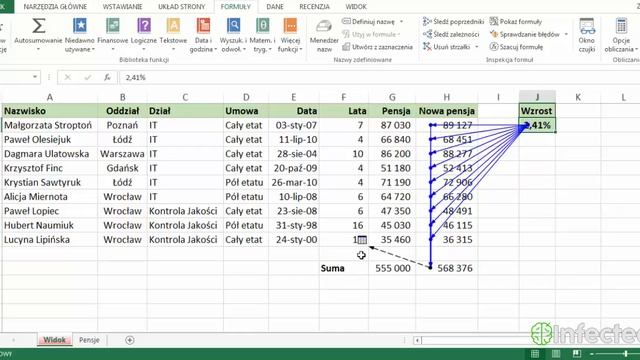Open Logiczne functions library

coord(144,36)
